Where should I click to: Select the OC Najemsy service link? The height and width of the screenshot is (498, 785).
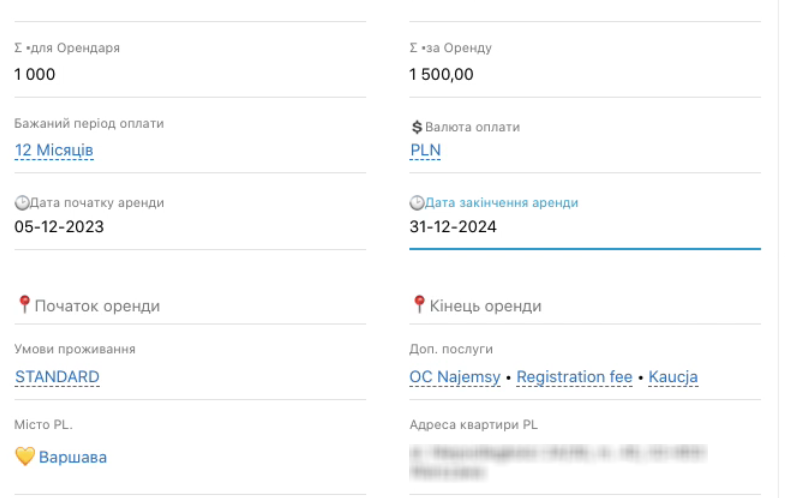453,377
